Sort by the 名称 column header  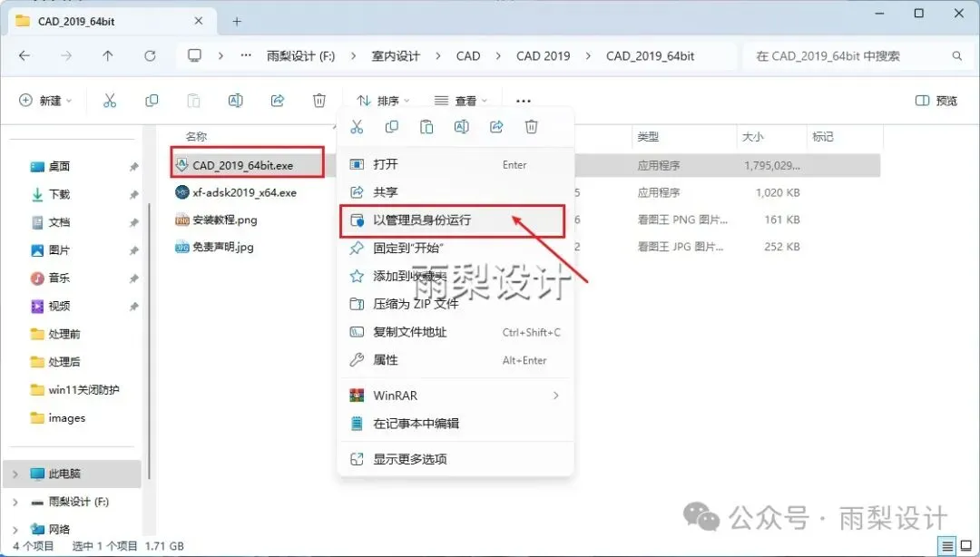[x=196, y=136]
